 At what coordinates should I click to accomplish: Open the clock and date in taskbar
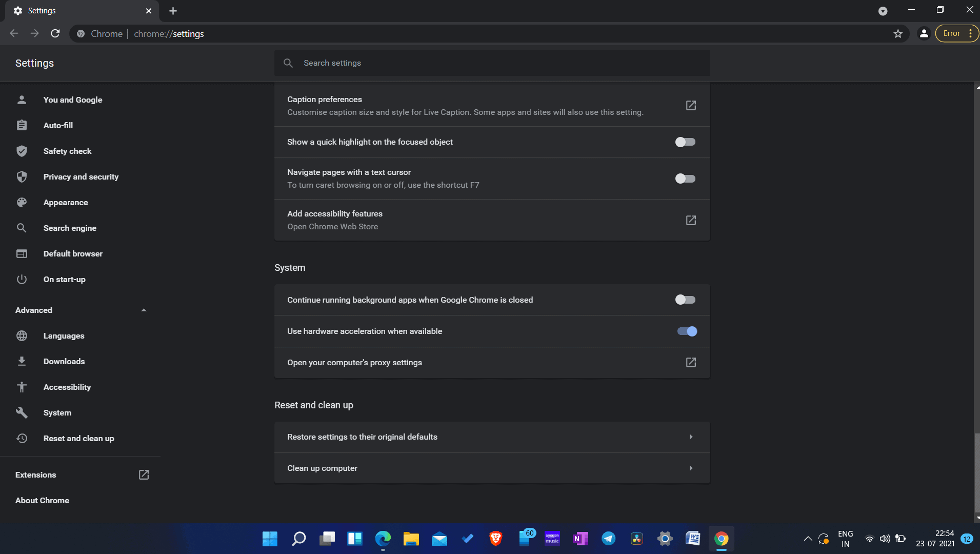935,539
